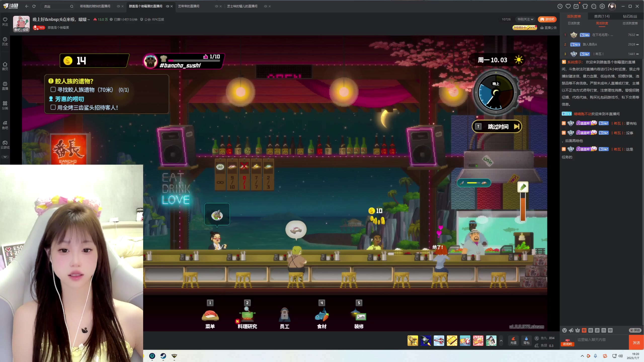Open the 直播公告 announcement link
Screen dimensions: 644x362
click(x=548, y=28)
